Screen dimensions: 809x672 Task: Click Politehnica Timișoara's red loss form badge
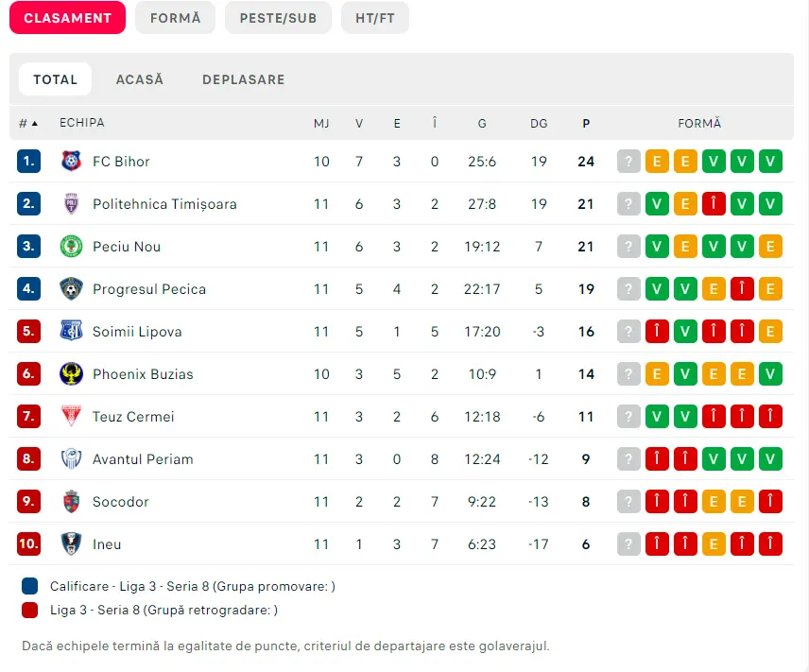714,204
